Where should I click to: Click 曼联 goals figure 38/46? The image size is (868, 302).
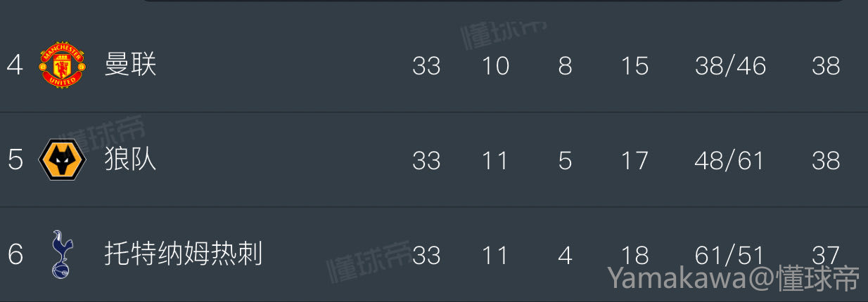pos(730,65)
